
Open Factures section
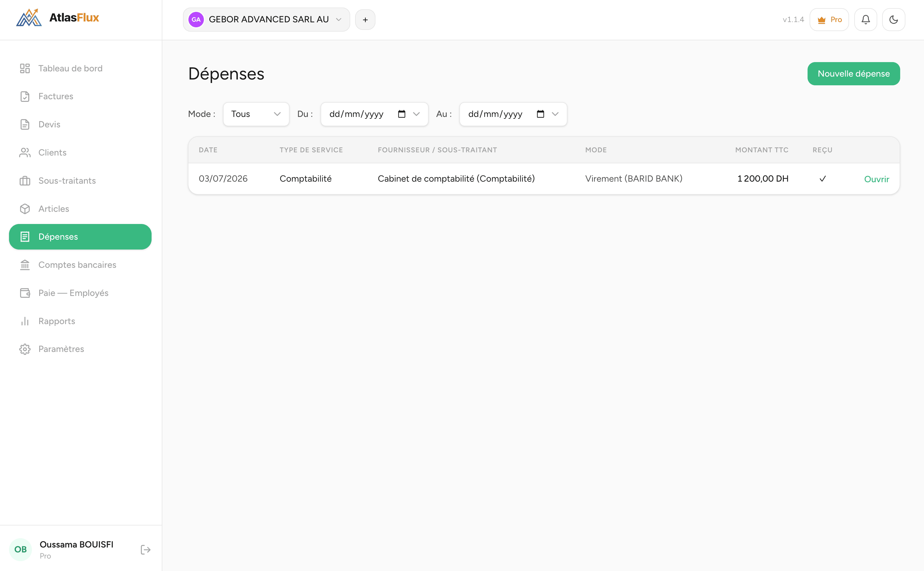tap(80, 96)
